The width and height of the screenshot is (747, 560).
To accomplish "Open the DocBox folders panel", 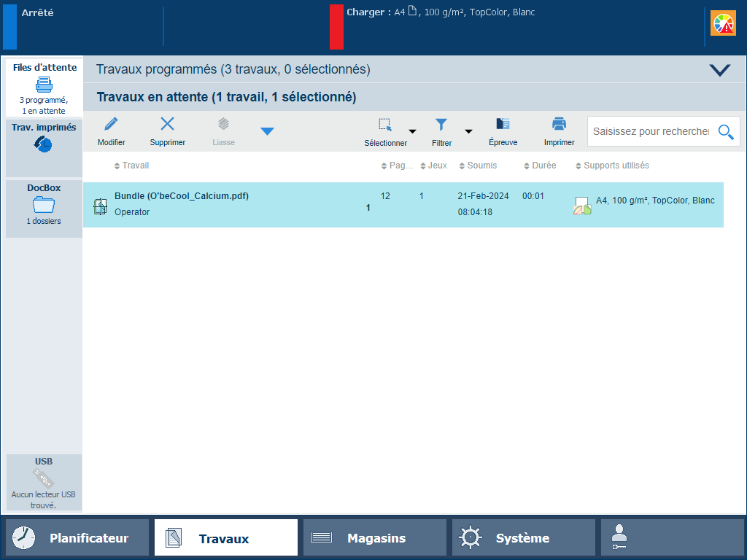I will coord(44,204).
